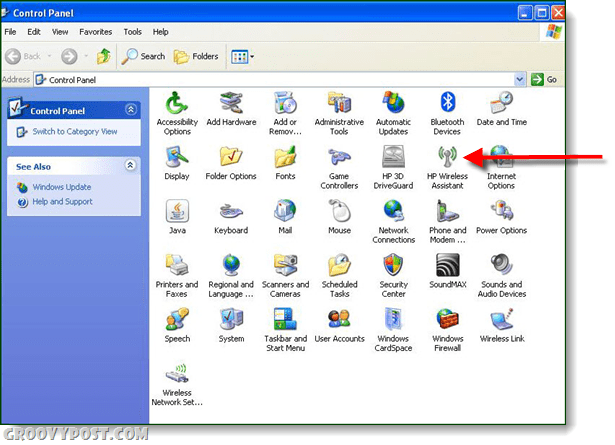Open Accessibility Options applet
The image size is (615, 445).
tap(177, 103)
